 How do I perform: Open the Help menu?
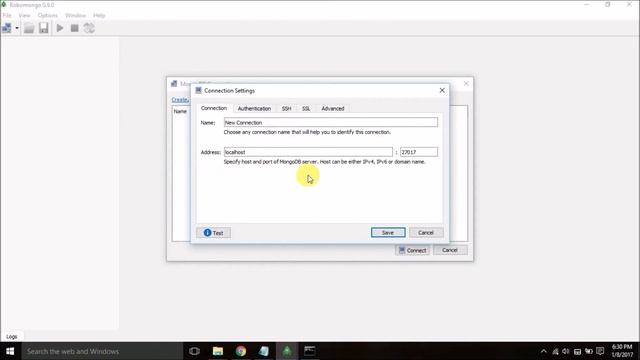point(99,16)
